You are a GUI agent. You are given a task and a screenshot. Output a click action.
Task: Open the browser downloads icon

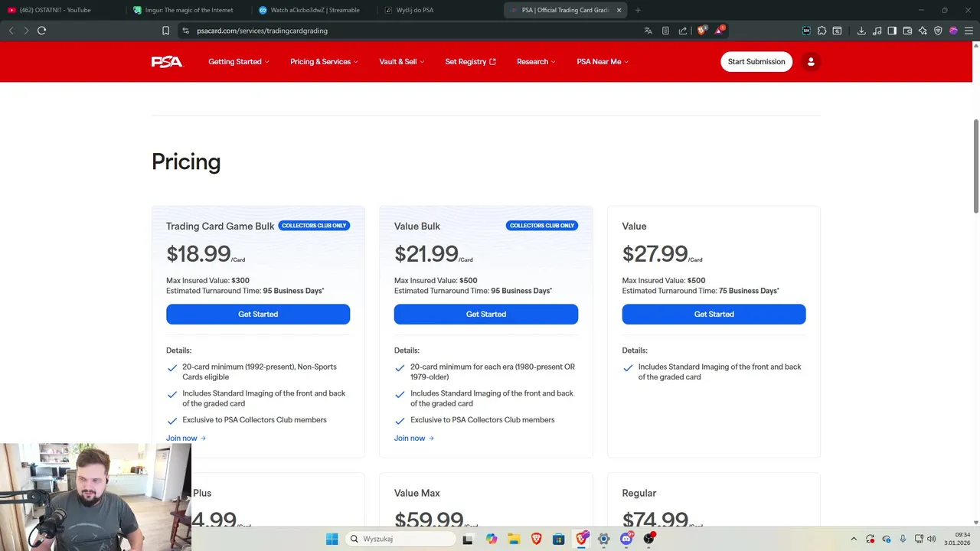tap(861, 31)
